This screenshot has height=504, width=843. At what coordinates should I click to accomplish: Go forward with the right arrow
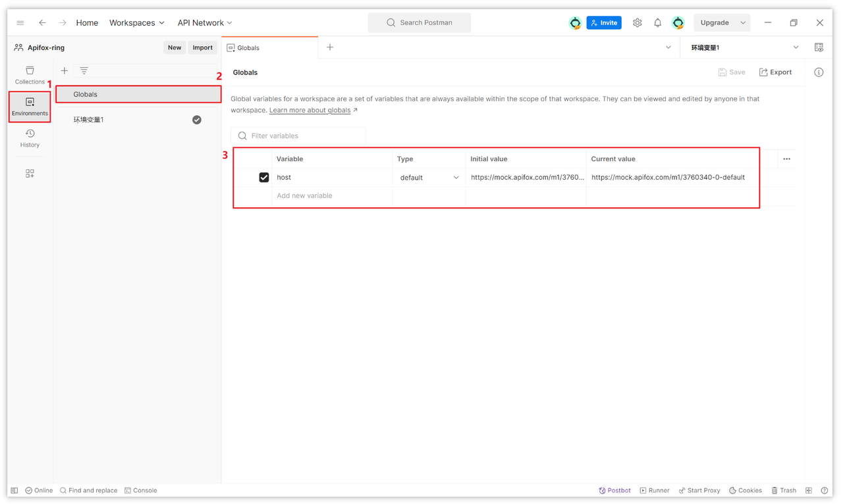click(x=63, y=22)
